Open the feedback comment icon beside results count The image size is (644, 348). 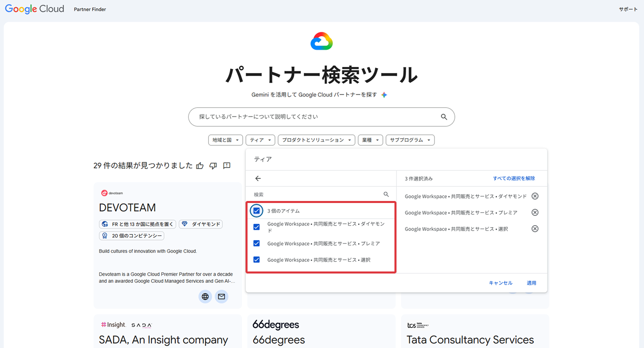(227, 166)
